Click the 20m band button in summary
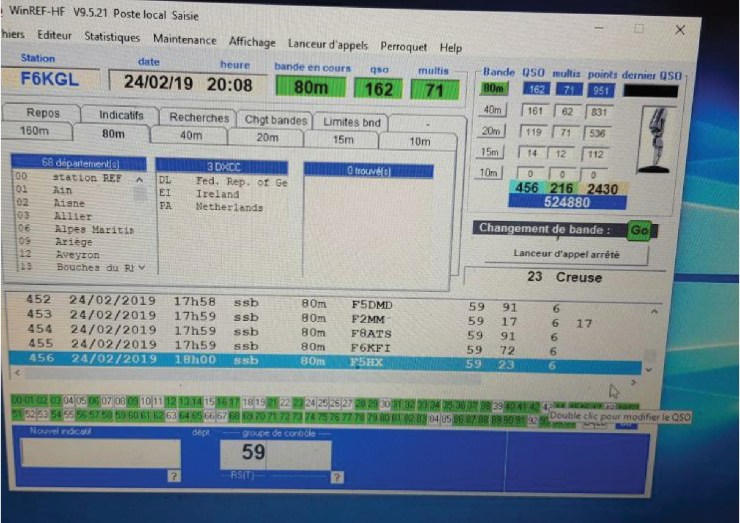This screenshot has height=523, width=740. coord(492,132)
